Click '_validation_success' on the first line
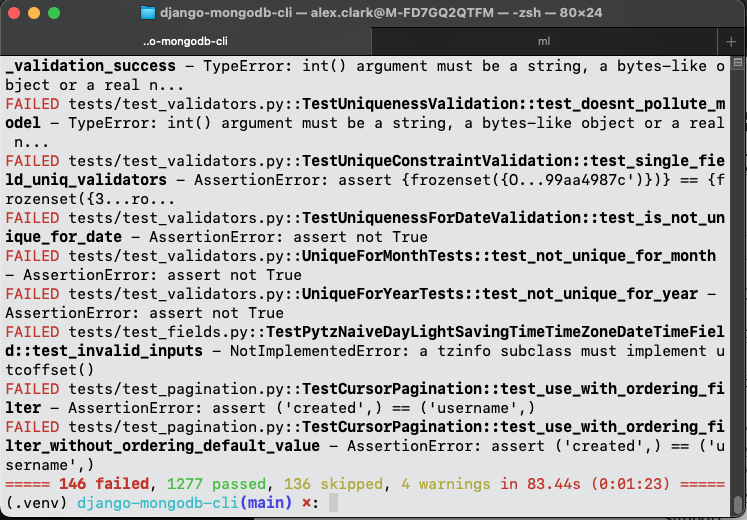Screen dimensions: 747x520 tap(91, 66)
